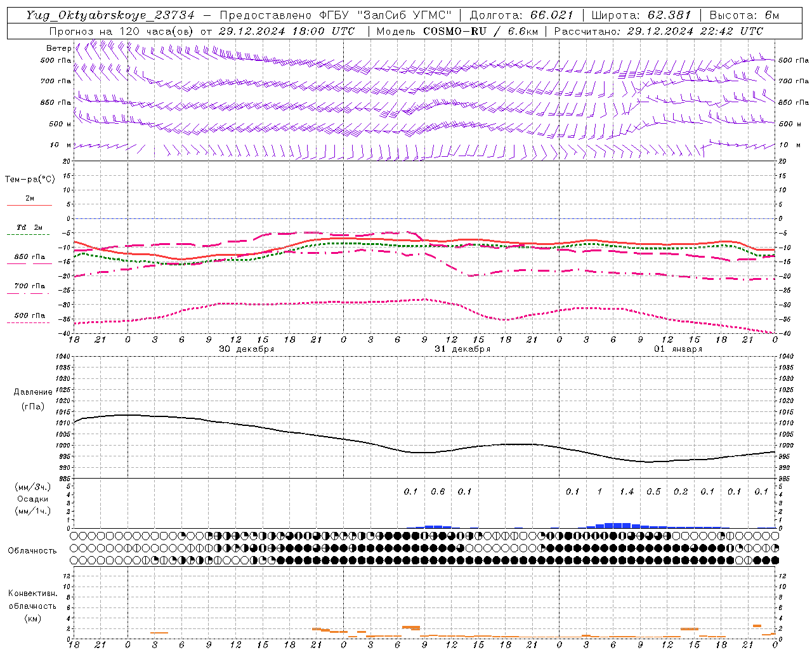Click the Рассчитано: 29.12.2024 22:42 UTC text
812x650 pixels.
658,31
